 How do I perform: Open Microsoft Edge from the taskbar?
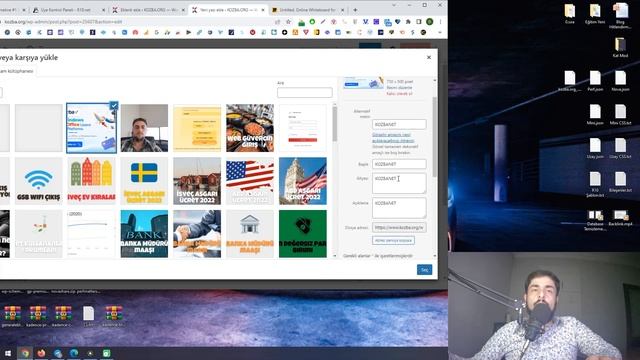tap(74, 353)
